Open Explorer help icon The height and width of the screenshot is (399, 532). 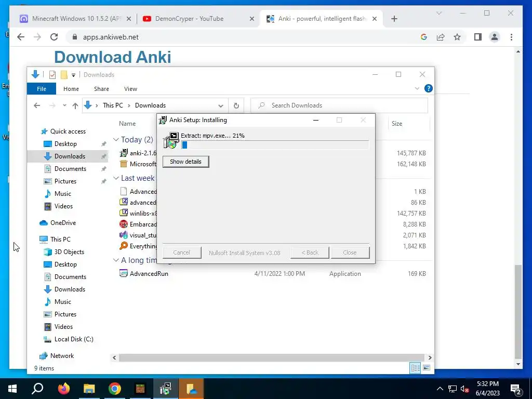(x=429, y=88)
